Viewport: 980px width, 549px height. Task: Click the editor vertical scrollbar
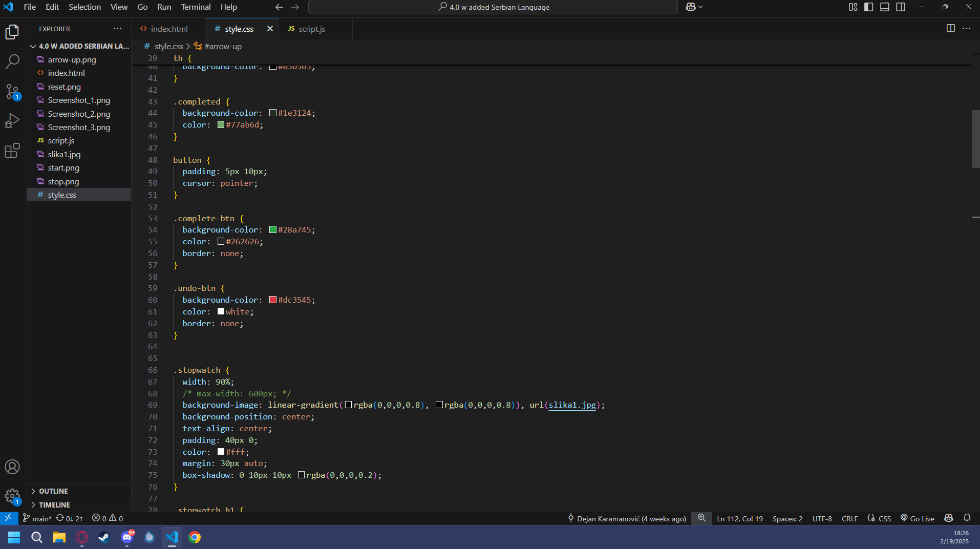click(x=975, y=139)
